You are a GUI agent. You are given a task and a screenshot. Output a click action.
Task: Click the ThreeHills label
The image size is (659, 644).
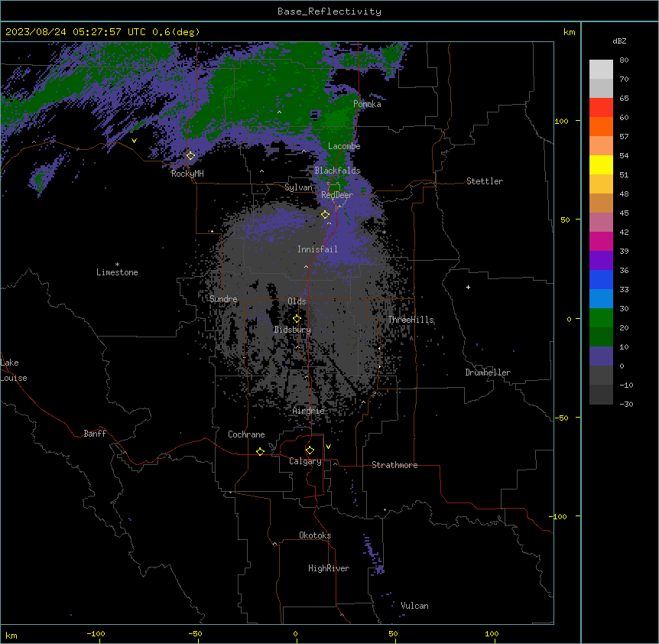pos(411,320)
